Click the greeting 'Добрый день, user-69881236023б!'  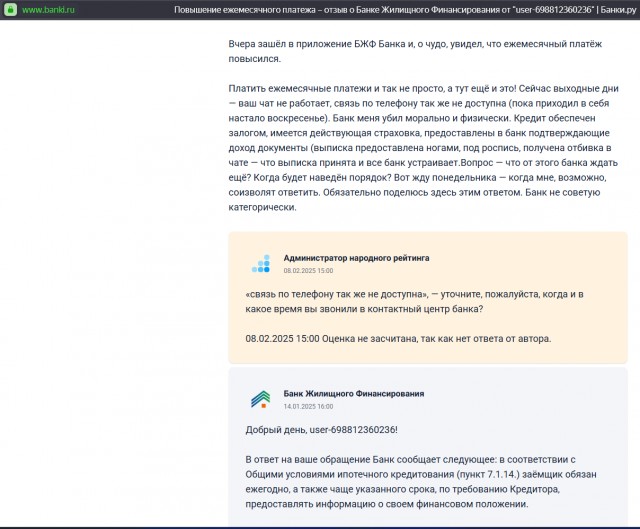pyautogui.click(x=321, y=430)
